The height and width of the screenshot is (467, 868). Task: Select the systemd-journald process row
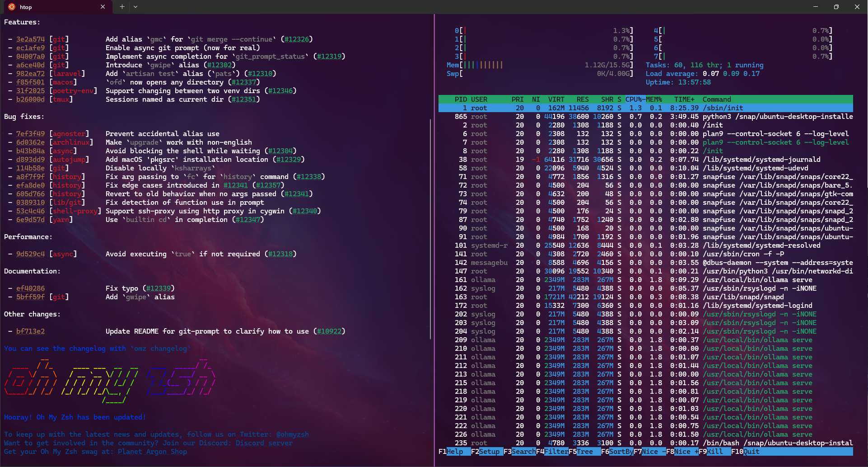[x=645, y=160]
